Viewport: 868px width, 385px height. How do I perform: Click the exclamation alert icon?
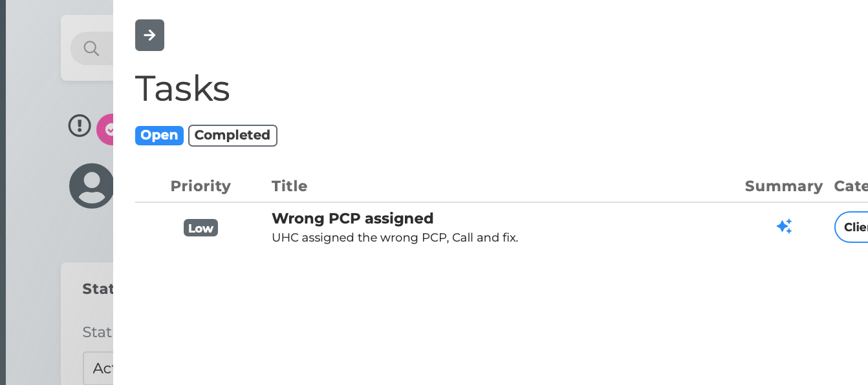click(80, 125)
